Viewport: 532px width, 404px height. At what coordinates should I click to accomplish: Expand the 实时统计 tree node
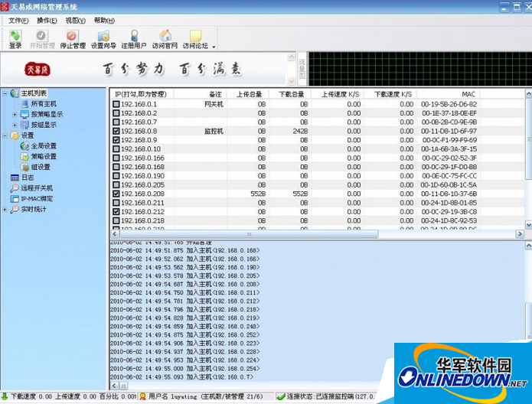click(5, 209)
